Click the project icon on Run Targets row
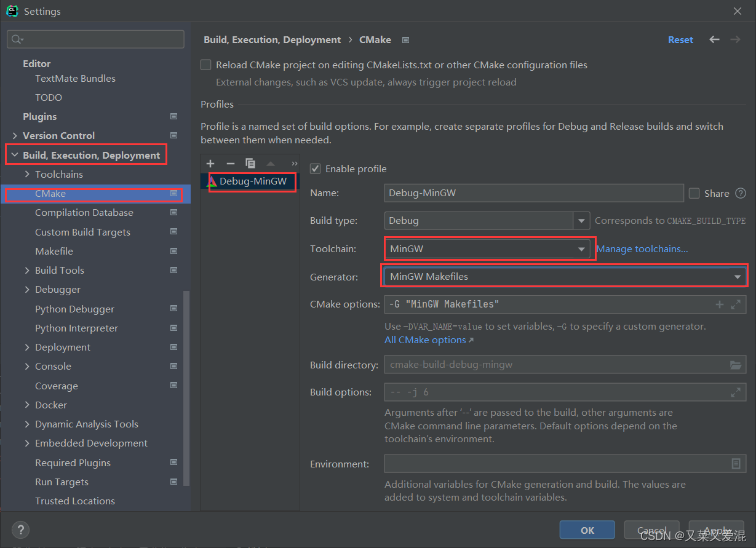 (174, 482)
